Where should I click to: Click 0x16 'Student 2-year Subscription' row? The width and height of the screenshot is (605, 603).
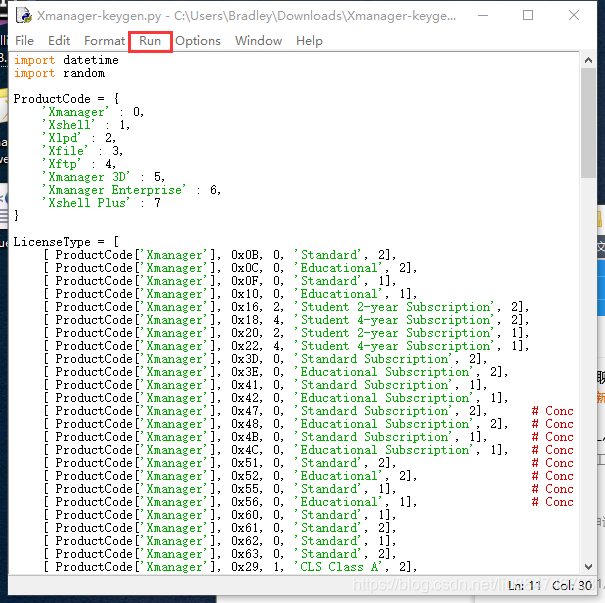click(286, 307)
